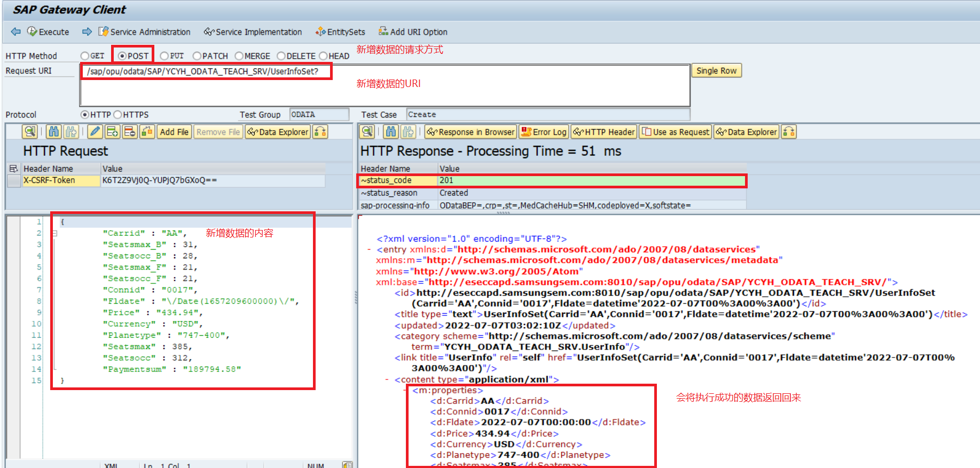Click the d:Currency USD line in response

pyautogui.click(x=506, y=444)
